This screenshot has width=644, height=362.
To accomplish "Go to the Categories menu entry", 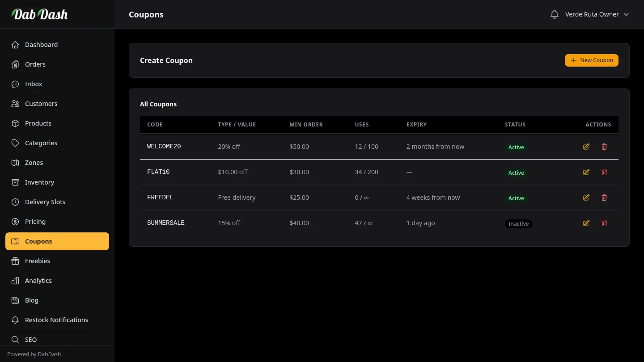I will coord(41,143).
